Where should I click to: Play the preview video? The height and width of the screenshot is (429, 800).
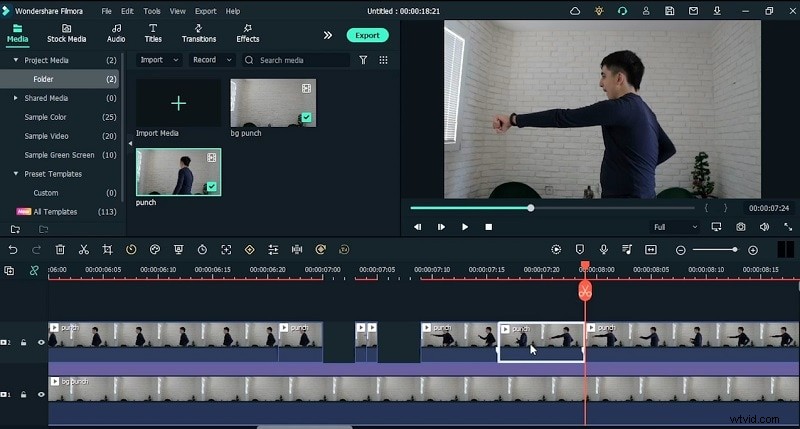click(465, 227)
